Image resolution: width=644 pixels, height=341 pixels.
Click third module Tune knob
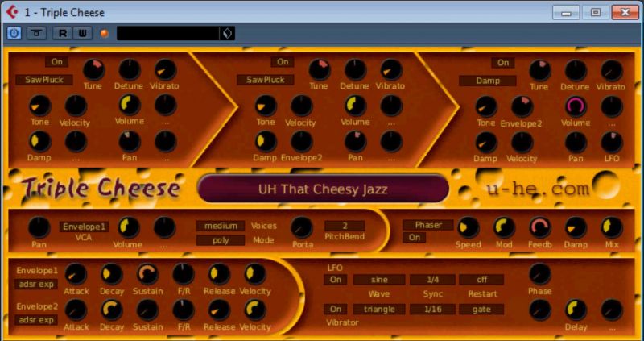539,70
